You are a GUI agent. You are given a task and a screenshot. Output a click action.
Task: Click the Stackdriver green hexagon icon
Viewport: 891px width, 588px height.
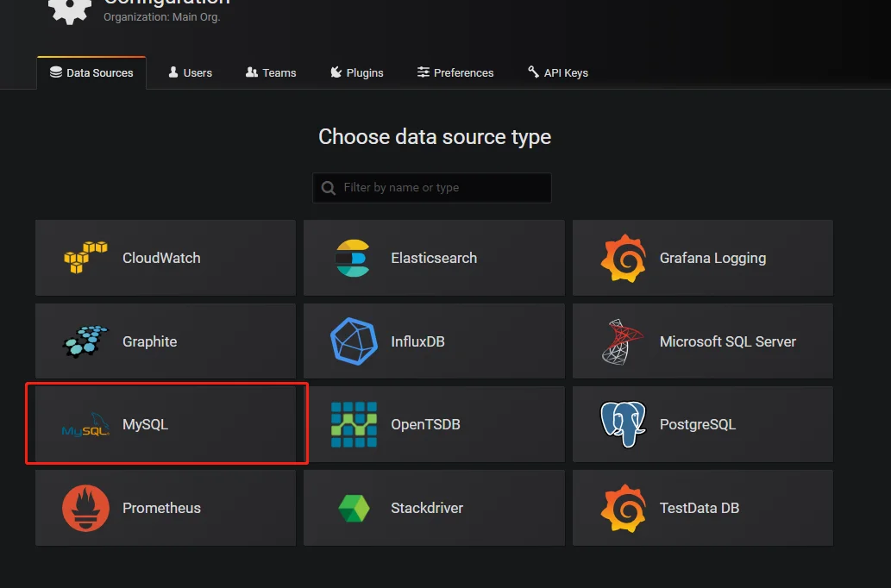click(x=354, y=508)
